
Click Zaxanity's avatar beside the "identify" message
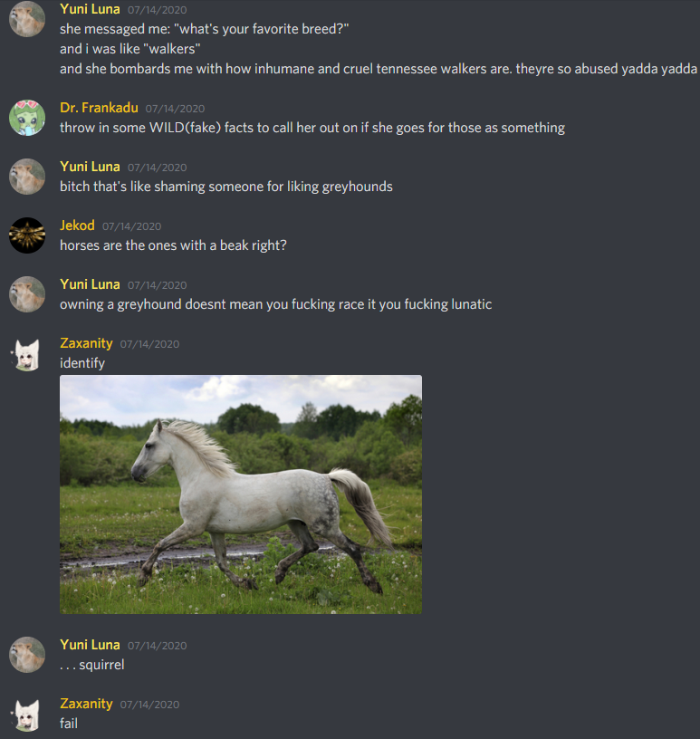[27, 354]
